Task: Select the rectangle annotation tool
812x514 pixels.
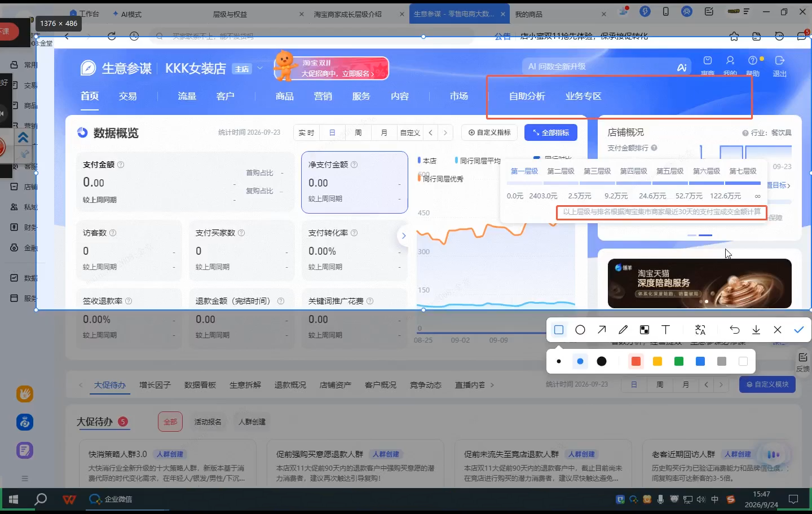Action: pyautogui.click(x=559, y=330)
